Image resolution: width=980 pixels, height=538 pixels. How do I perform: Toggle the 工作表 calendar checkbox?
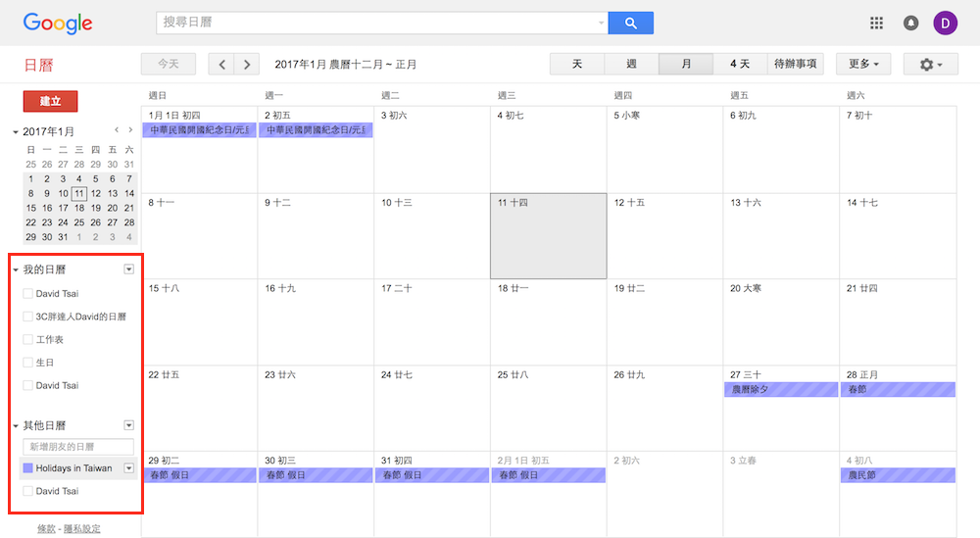(27, 339)
